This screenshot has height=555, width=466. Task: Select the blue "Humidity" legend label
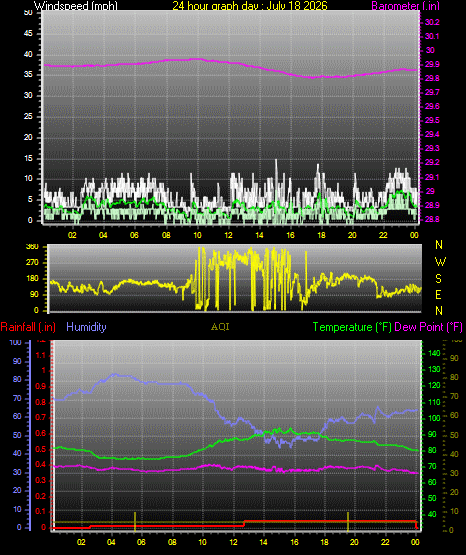click(86, 327)
